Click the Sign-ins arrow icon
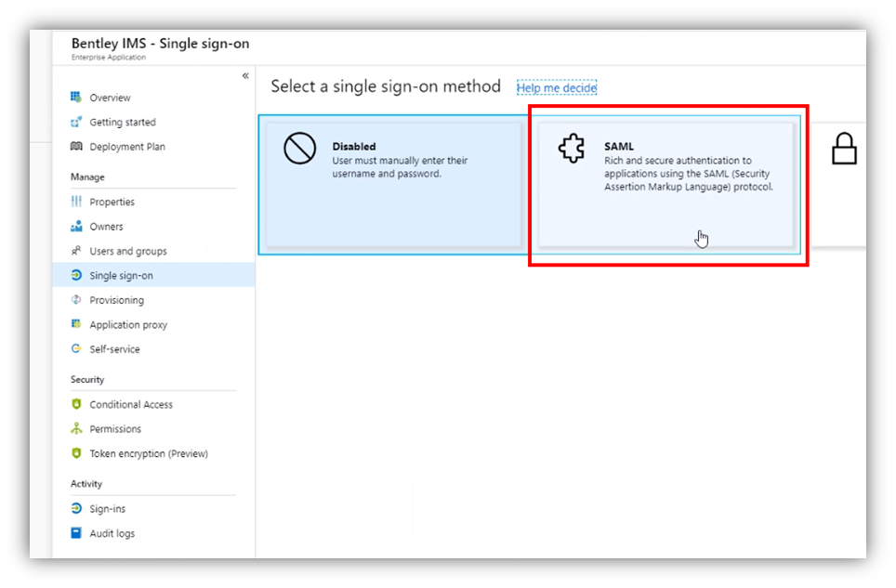The image size is (896, 588). [x=76, y=508]
